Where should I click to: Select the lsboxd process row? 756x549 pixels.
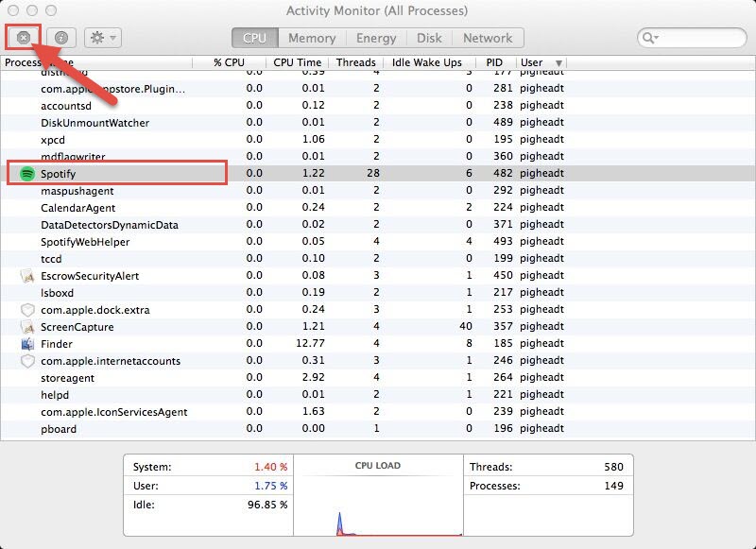tap(378, 293)
